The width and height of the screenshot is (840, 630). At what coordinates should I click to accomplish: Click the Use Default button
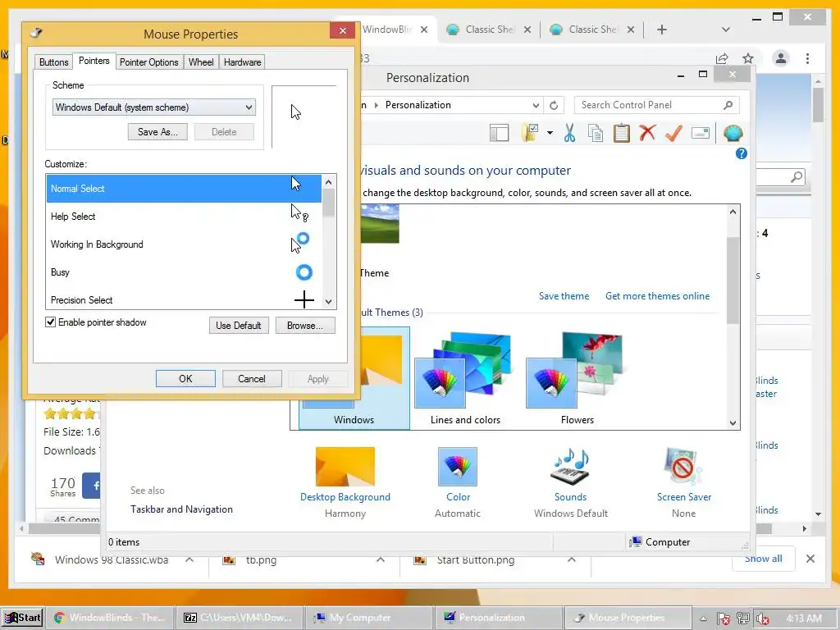tap(239, 325)
